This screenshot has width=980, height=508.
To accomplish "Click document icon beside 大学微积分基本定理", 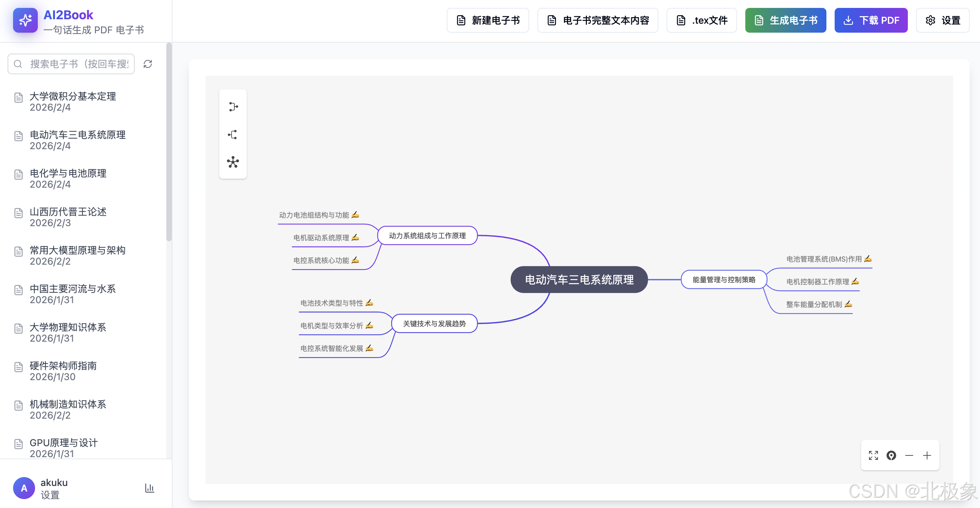I will tap(19, 98).
